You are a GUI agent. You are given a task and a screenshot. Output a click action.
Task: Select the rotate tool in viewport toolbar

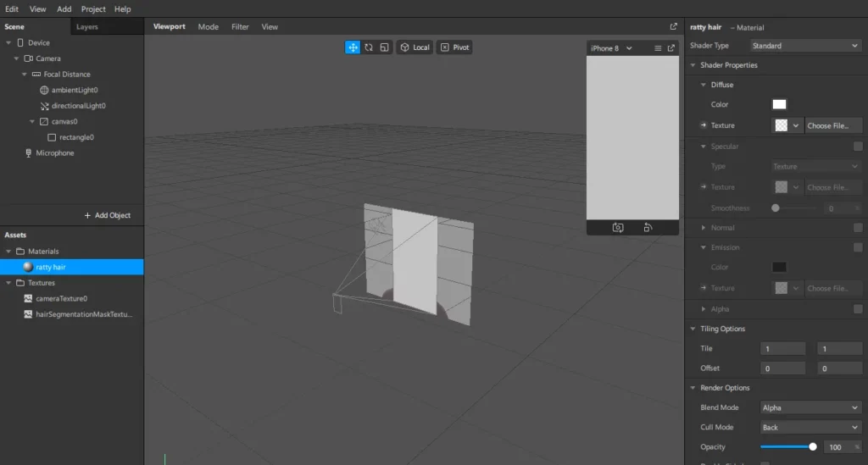369,47
